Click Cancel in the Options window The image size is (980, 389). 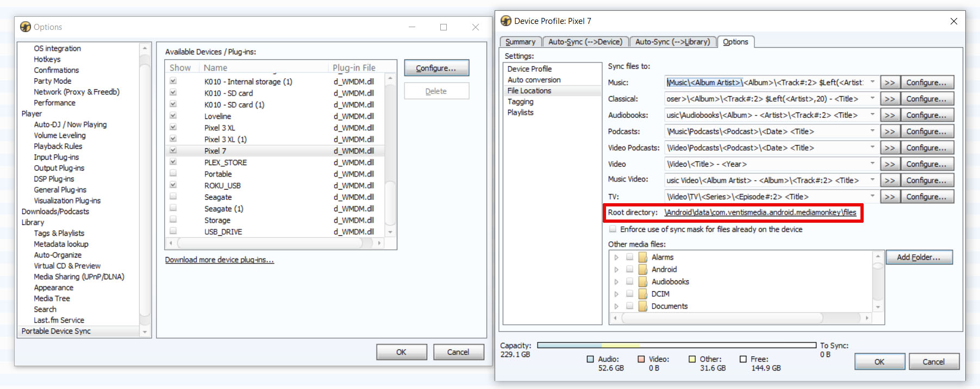tap(458, 352)
